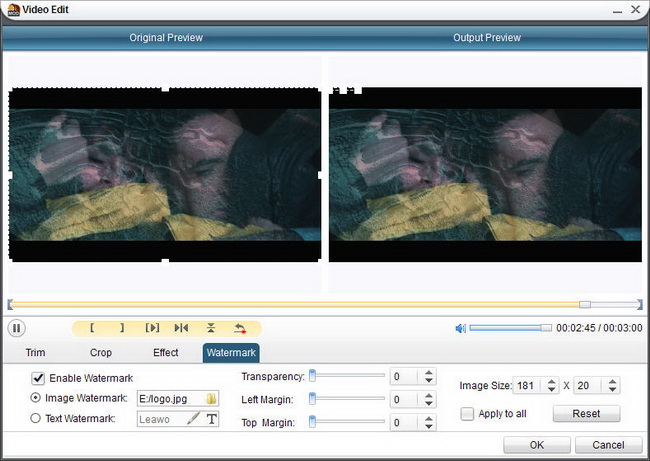Increase Transparency value with up arrow
650x461 pixels.
[x=429, y=372]
